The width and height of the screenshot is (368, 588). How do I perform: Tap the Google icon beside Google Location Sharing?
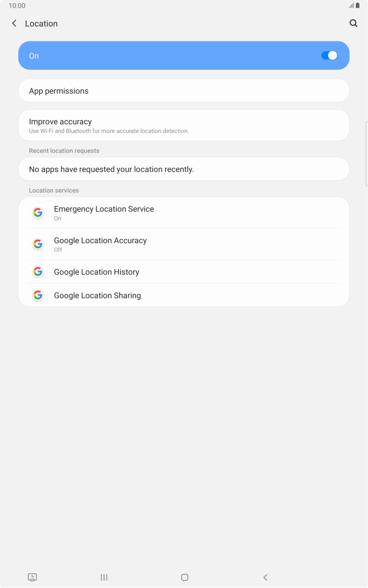point(38,295)
